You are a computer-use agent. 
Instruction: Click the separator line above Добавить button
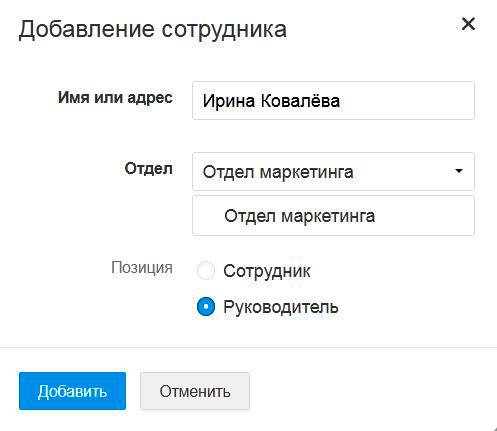248,347
